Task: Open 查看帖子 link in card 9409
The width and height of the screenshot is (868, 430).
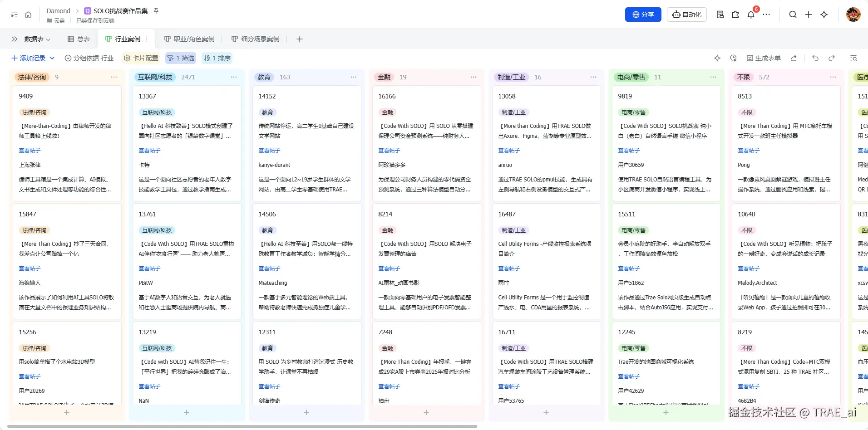Action: [x=30, y=151]
